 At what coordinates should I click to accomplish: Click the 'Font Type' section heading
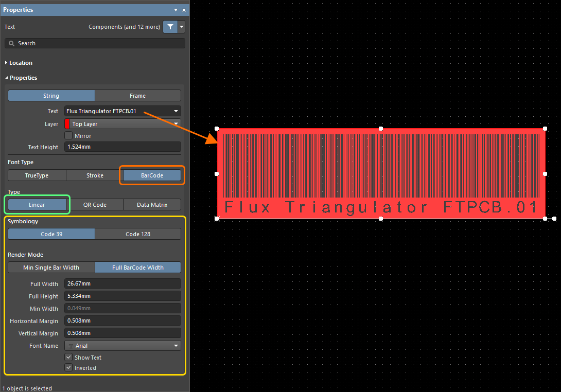click(21, 162)
